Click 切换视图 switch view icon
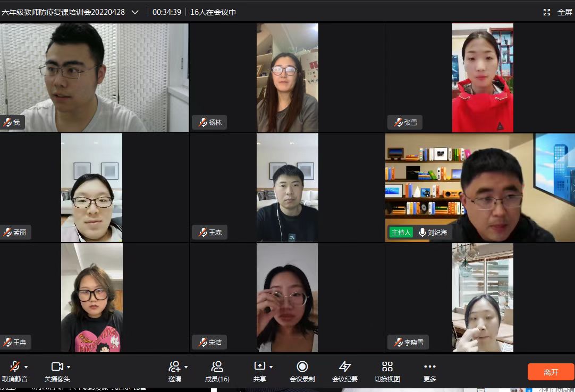Screen dimensions: 575x392 [x=387, y=367]
